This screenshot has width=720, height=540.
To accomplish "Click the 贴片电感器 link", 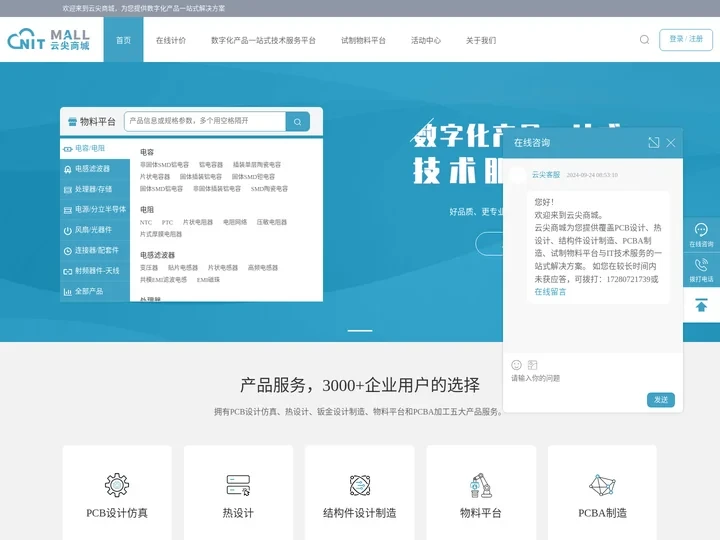I will 183,268.
